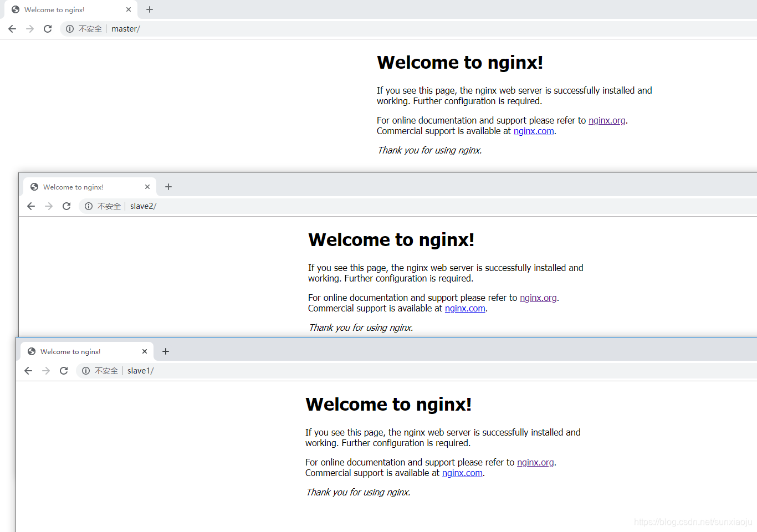Click the slave2/ address bar

point(418,206)
